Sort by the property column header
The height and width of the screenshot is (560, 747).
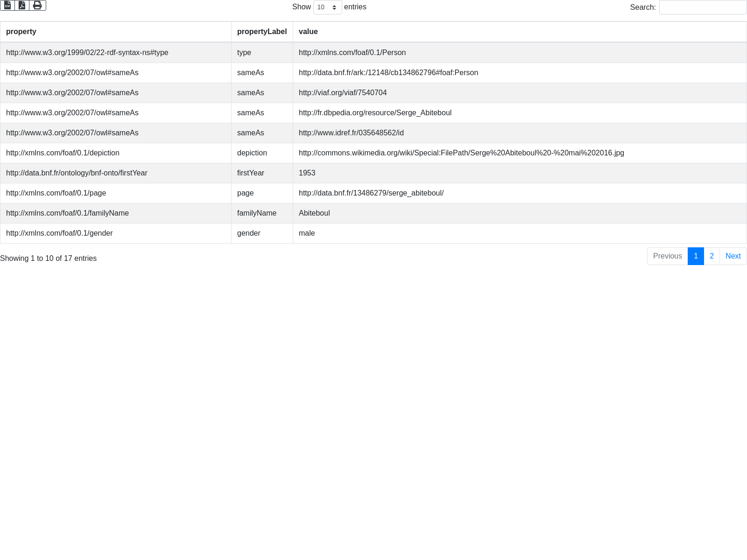[x=21, y=32]
